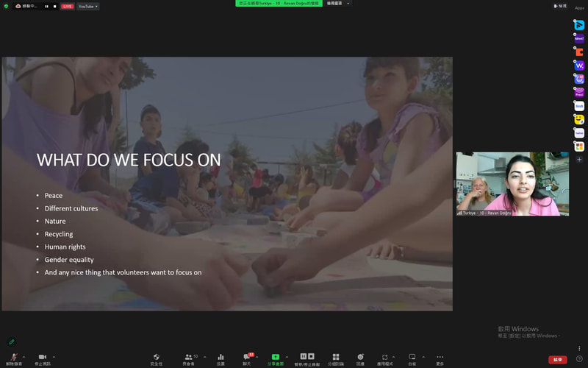Click the green Share Screen button
588x368 pixels.
click(276, 358)
